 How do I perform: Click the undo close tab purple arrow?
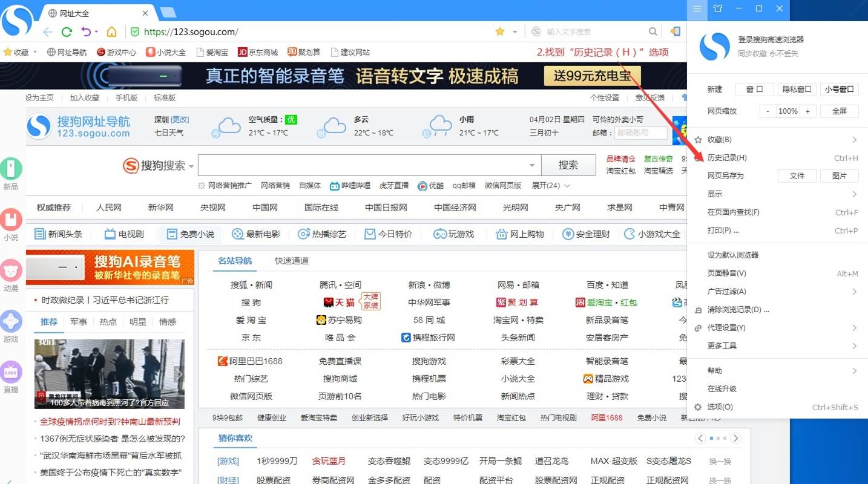click(86, 32)
